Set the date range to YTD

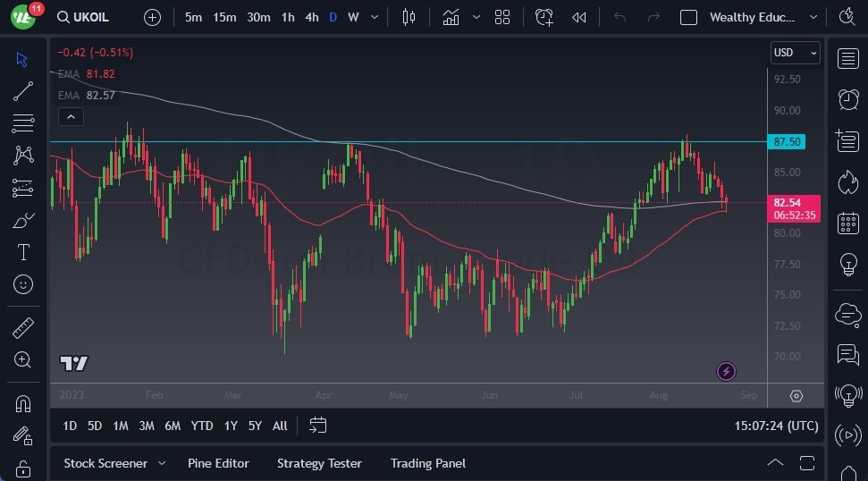[202, 426]
